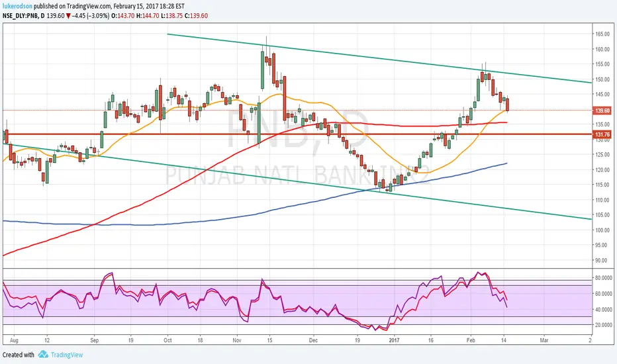The height and width of the screenshot is (364, 617).
Task: Click the 120.00 price axis label
Action: pyautogui.click(x=602, y=170)
